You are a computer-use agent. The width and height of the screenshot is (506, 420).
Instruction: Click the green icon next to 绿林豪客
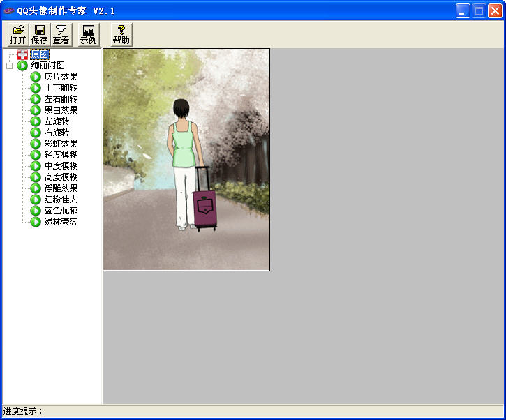[36, 222]
